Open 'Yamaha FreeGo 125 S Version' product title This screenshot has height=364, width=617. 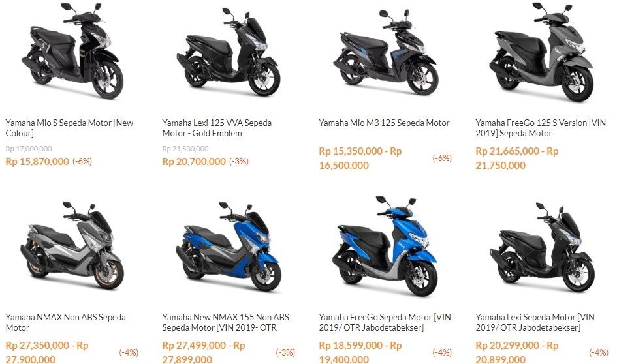click(541, 128)
